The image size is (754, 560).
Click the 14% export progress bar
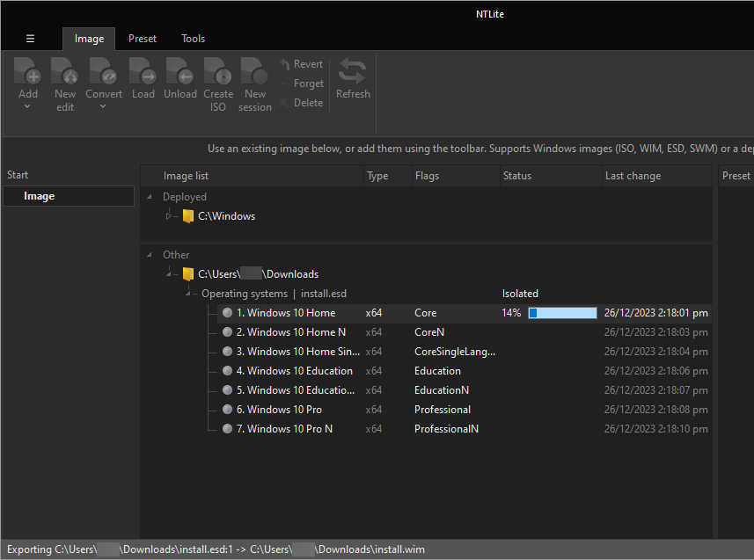pos(562,313)
